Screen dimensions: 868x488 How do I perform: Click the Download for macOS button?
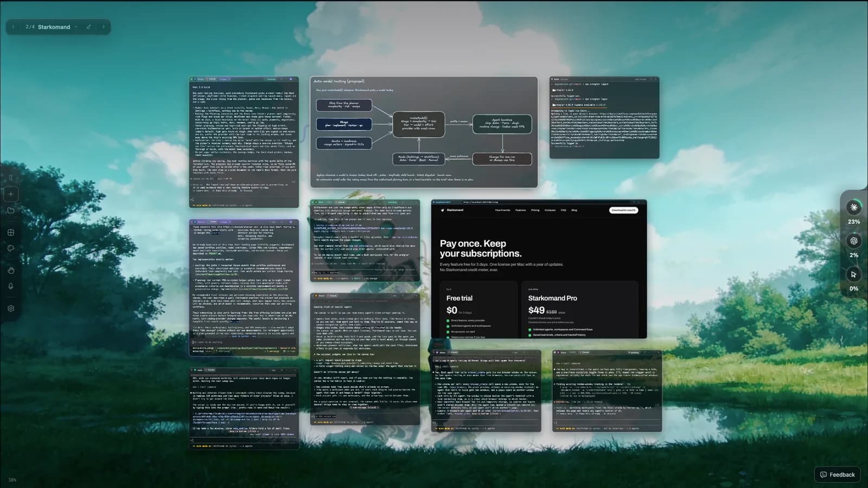623,210
